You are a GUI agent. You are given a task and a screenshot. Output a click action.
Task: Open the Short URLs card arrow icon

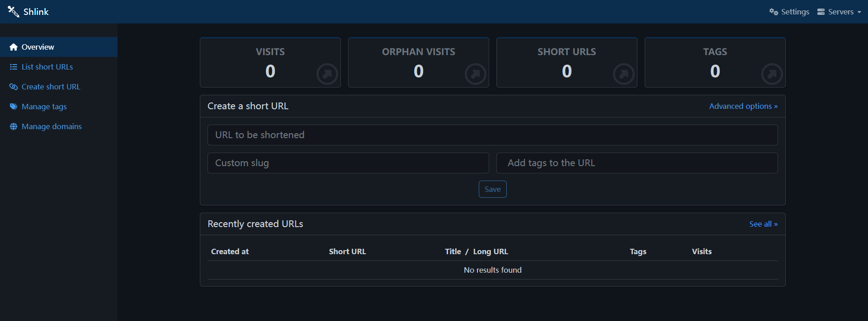(624, 74)
